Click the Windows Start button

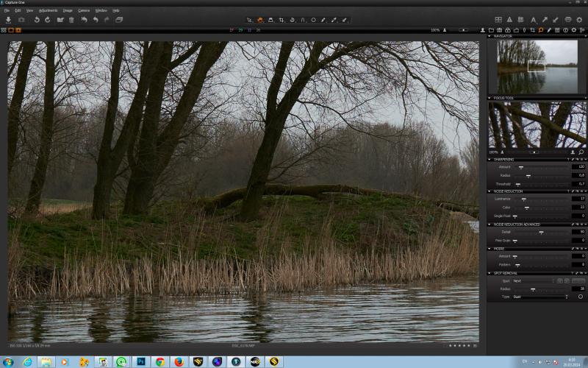[7, 362]
